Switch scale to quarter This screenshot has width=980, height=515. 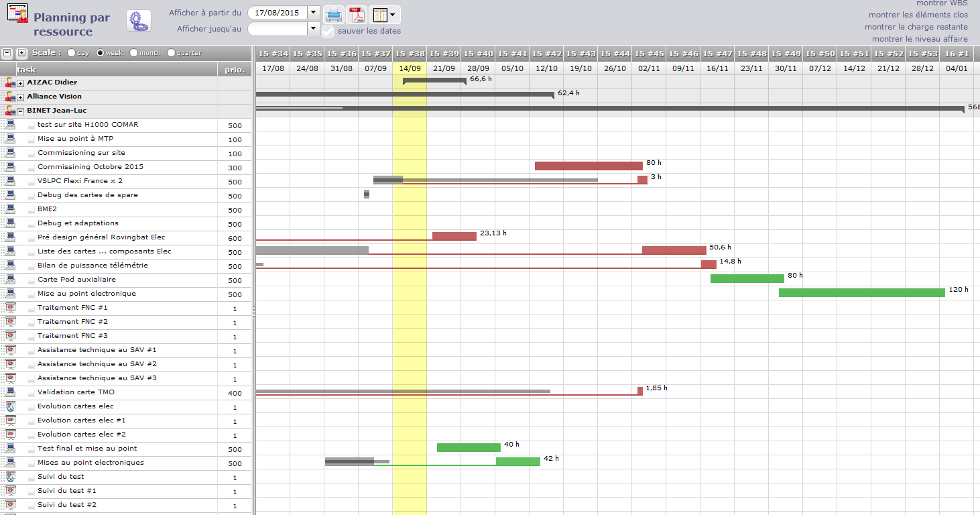coord(172,53)
